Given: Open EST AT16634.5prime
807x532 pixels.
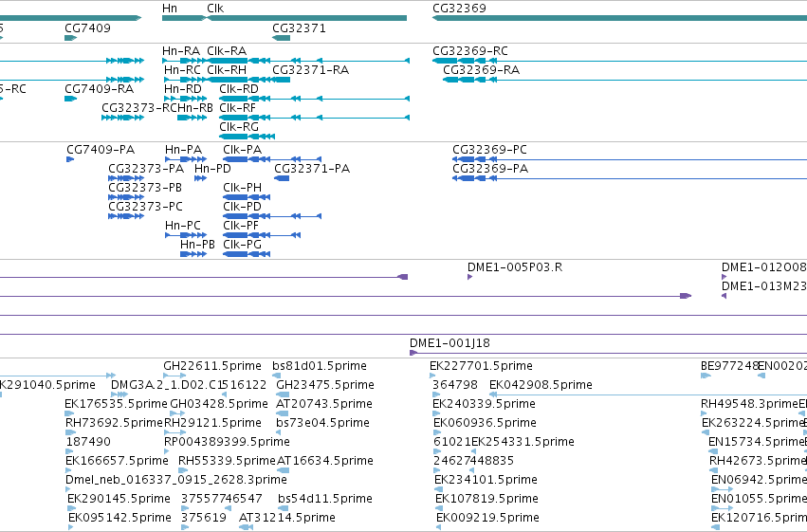Looking at the screenshot, I should (x=325, y=462).
